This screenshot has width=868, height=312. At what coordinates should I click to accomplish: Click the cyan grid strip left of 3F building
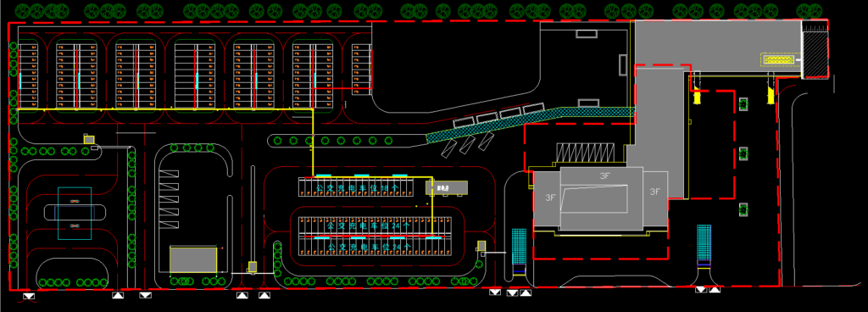click(520, 247)
